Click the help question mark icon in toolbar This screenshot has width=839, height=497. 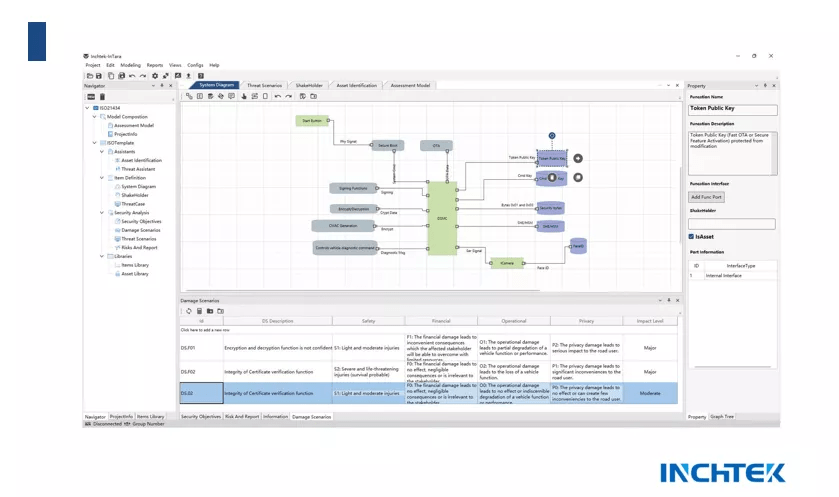coord(200,75)
